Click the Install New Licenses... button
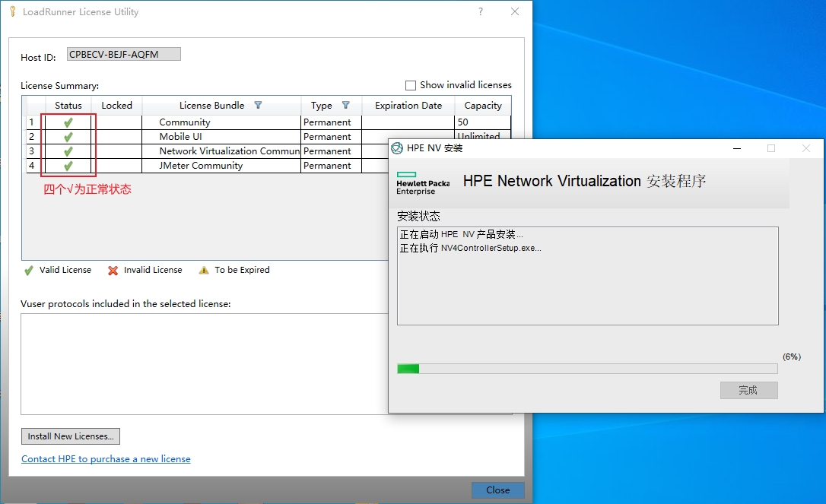Screen dimensions: 826x504 pos(71,436)
